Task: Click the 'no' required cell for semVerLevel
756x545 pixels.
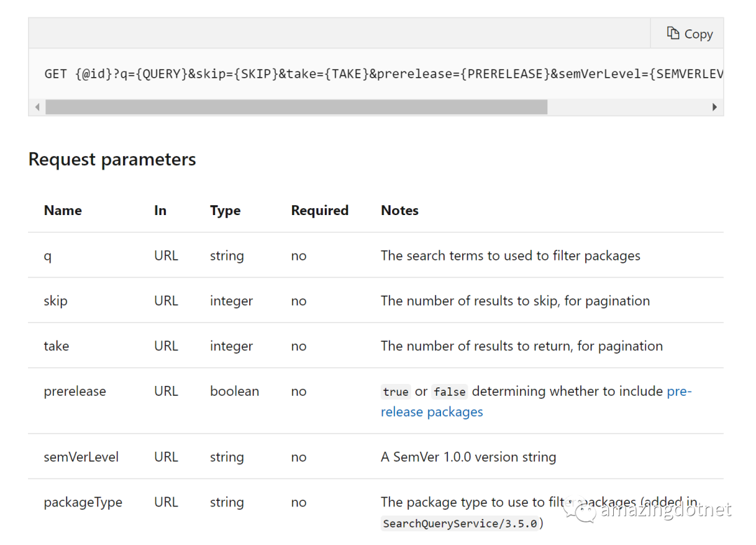Action: 298,457
